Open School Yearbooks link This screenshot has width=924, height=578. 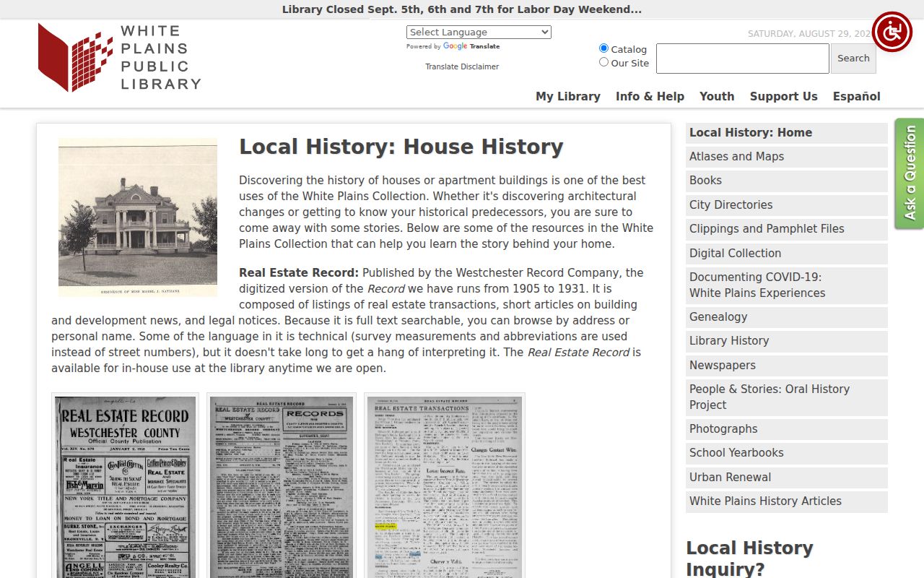787,453
